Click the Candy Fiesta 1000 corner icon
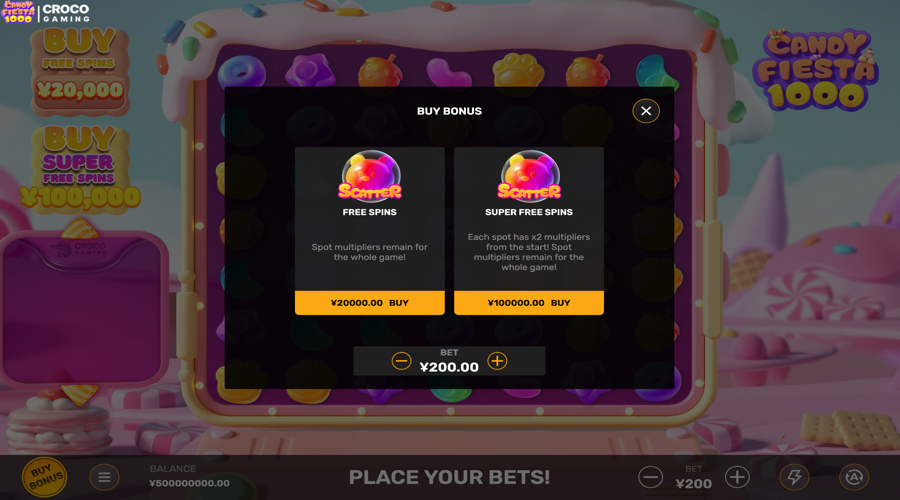900x500 pixels. tap(18, 12)
